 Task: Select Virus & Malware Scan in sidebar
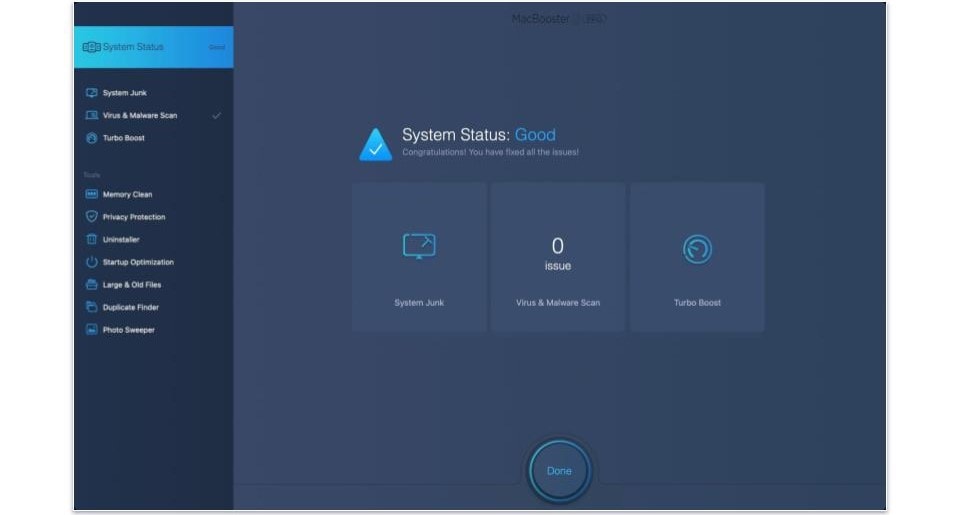(140, 115)
